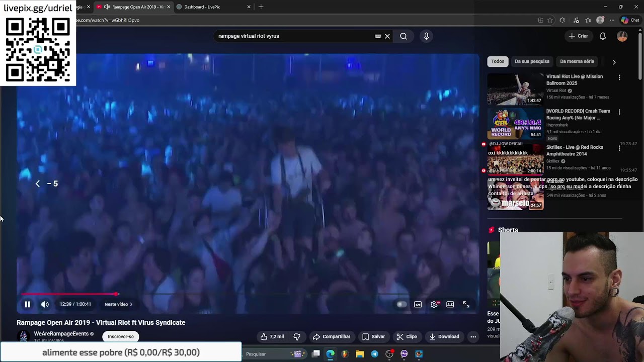Enter fullscreen mode

(x=466, y=304)
